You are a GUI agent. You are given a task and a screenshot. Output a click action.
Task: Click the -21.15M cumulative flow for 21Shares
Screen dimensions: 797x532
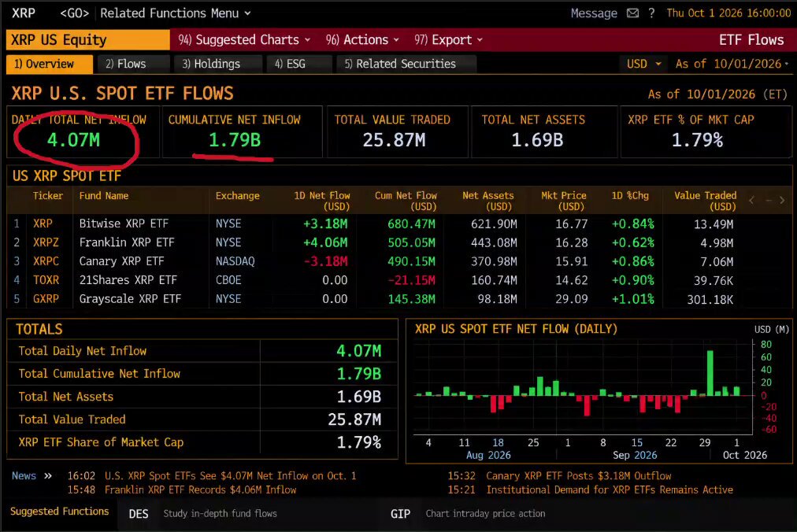pos(411,280)
